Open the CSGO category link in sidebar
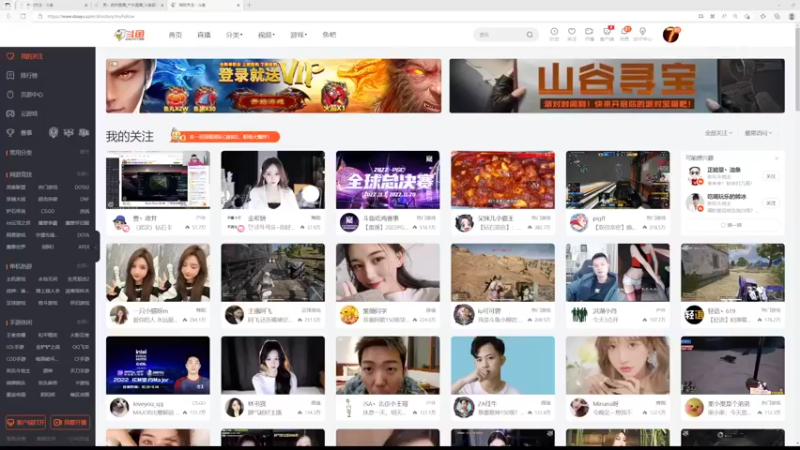800x450 pixels. pyautogui.click(x=47, y=211)
